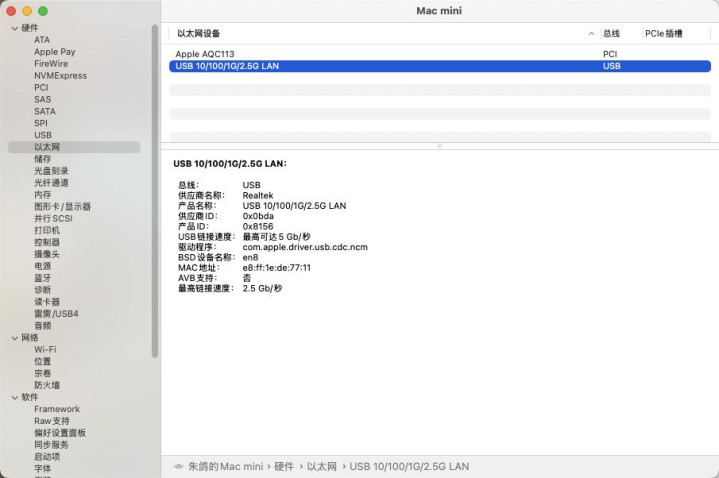
Task: Open Raw 支持 sidebar item
Action: pyautogui.click(x=51, y=422)
